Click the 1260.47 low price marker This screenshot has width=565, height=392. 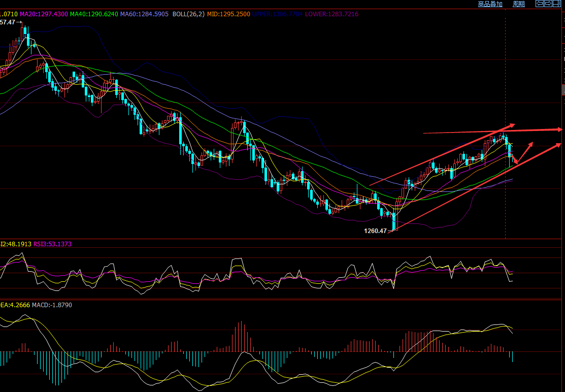(x=375, y=231)
